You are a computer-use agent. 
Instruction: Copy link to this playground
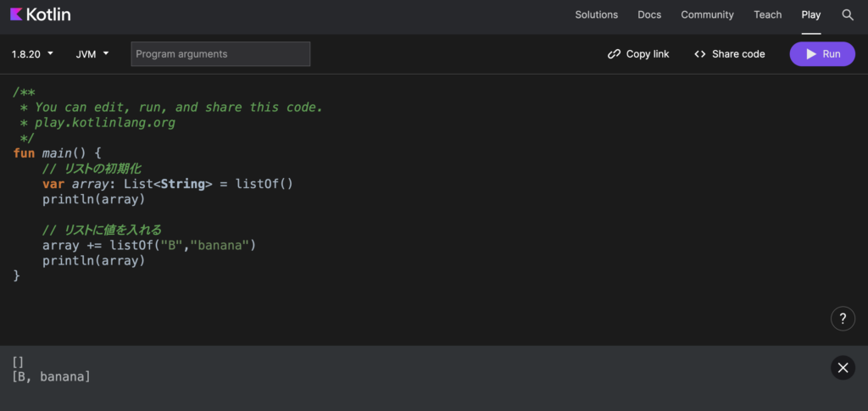tap(638, 54)
